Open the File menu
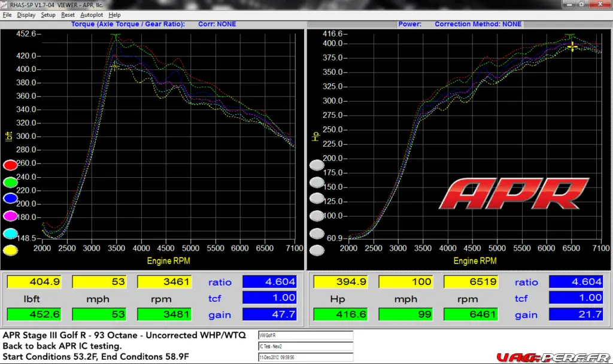The width and height of the screenshot is (613, 364). point(7,15)
